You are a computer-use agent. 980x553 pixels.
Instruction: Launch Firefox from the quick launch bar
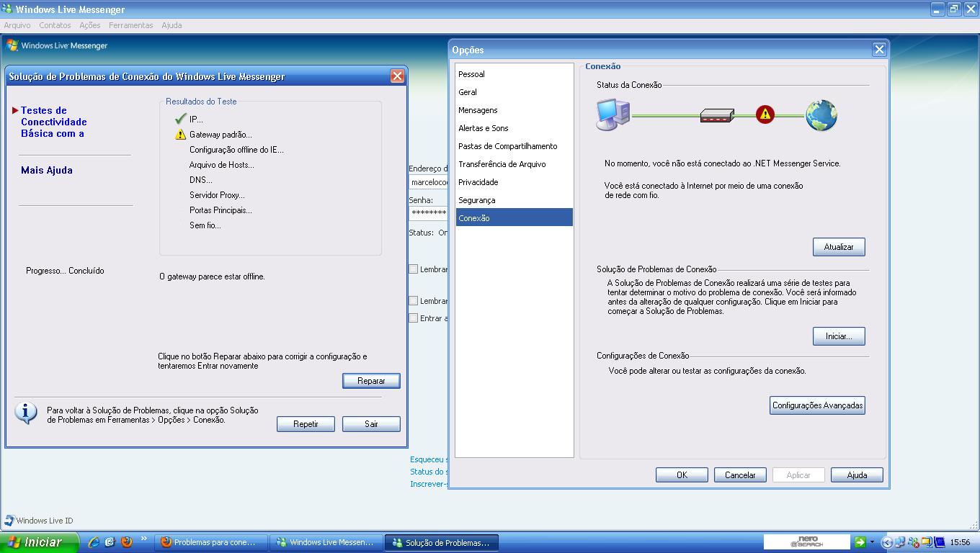[x=127, y=542]
